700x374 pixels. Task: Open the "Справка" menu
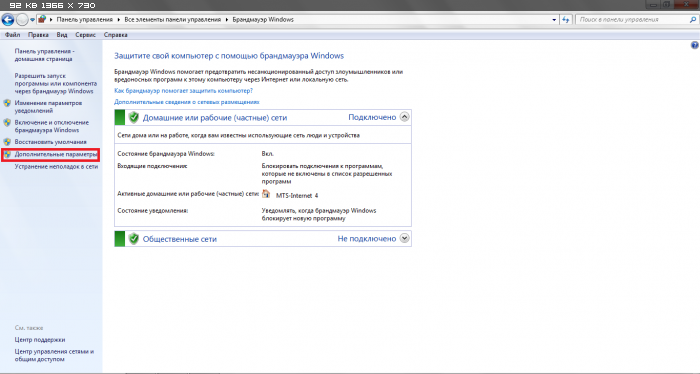[x=116, y=35]
